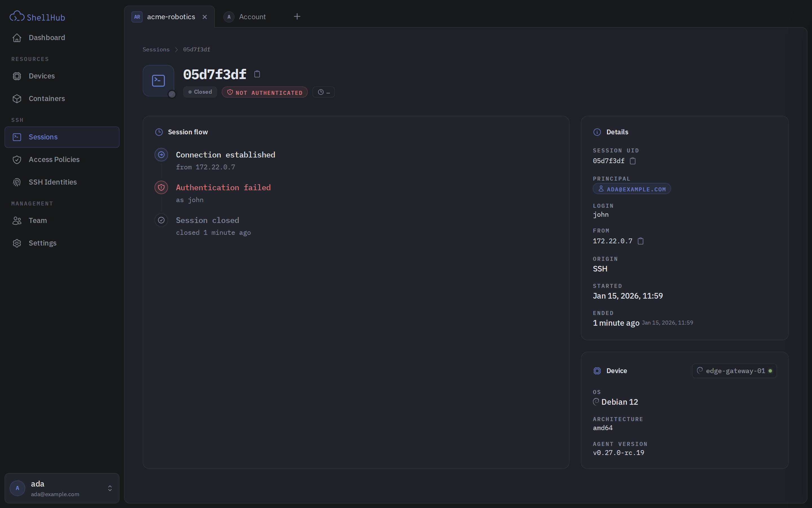Click the large session terminal icon
The image size is (812, 508).
coord(158,81)
